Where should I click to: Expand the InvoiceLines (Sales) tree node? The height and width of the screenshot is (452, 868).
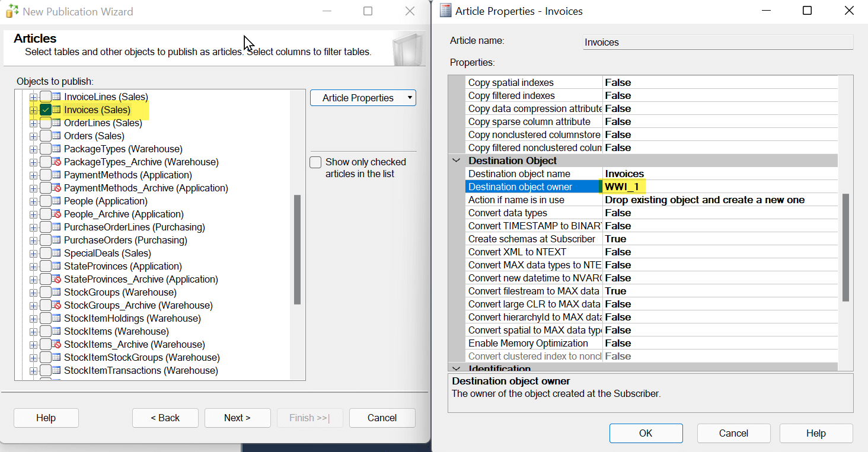click(x=33, y=97)
